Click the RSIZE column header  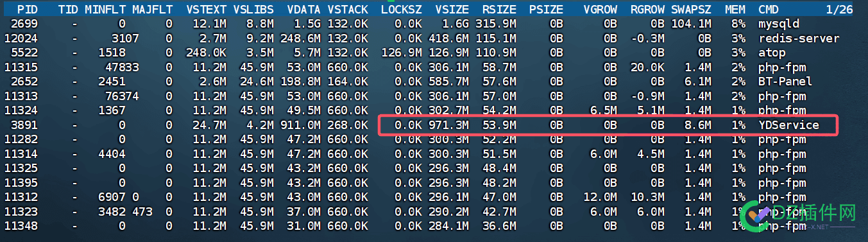pyautogui.click(x=499, y=10)
